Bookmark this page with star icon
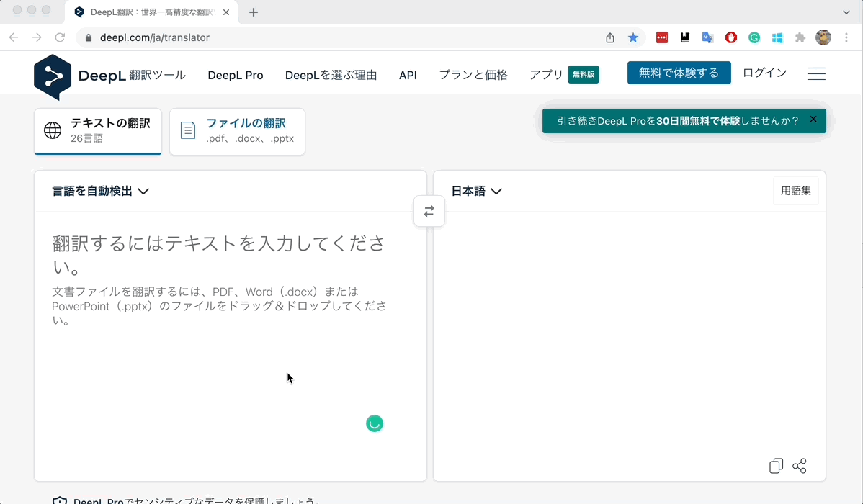This screenshot has width=863, height=504. pos(633,37)
